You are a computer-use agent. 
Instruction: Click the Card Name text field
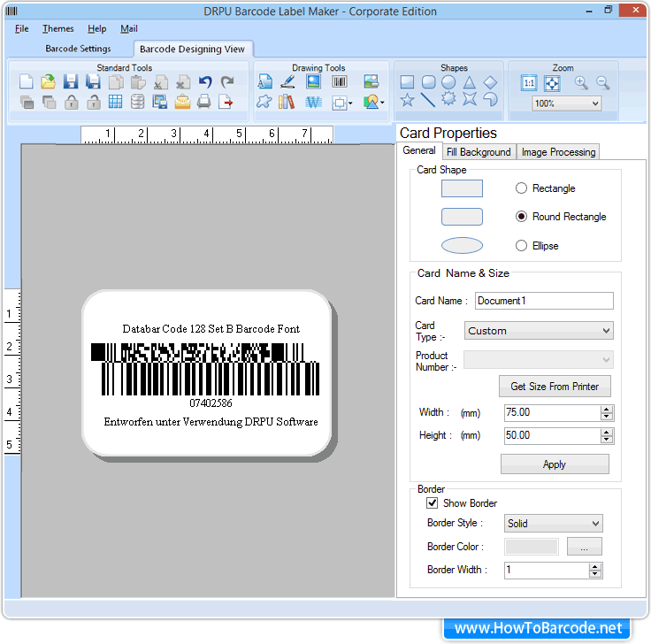[544, 301]
